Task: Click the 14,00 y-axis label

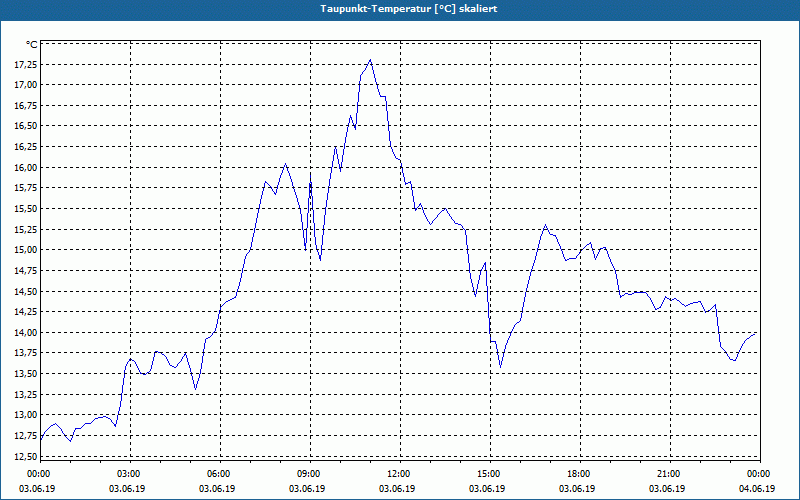Action: tap(27, 333)
